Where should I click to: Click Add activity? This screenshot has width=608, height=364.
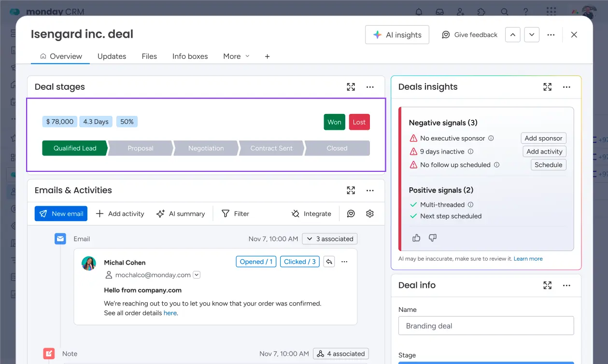(x=120, y=213)
